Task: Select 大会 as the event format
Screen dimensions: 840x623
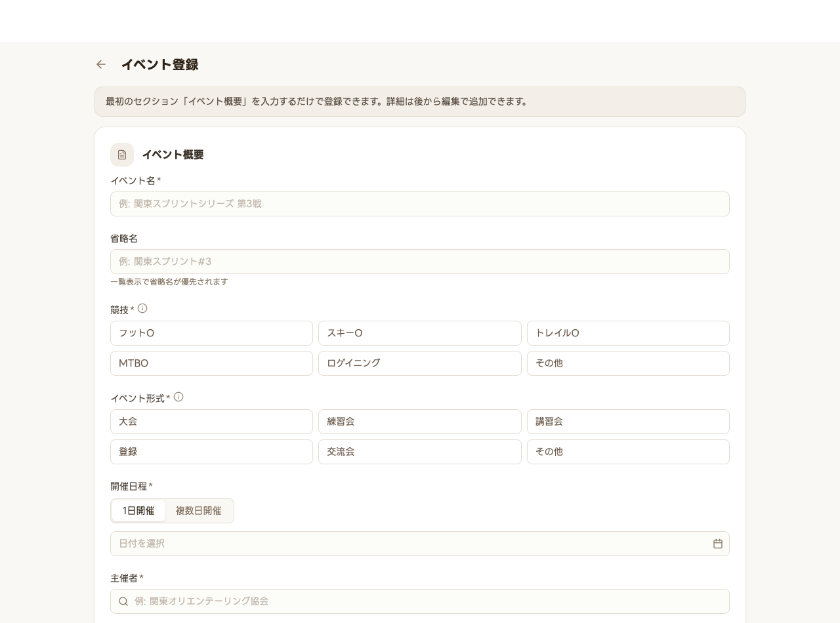Action: coord(211,422)
